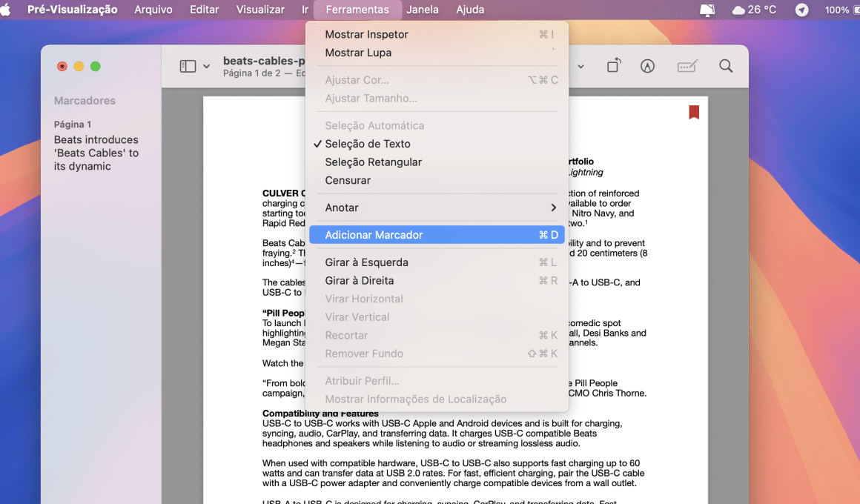Viewport: 860px width, 504px height.
Task: Expand the Anotar submenu
Action: click(437, 208)
